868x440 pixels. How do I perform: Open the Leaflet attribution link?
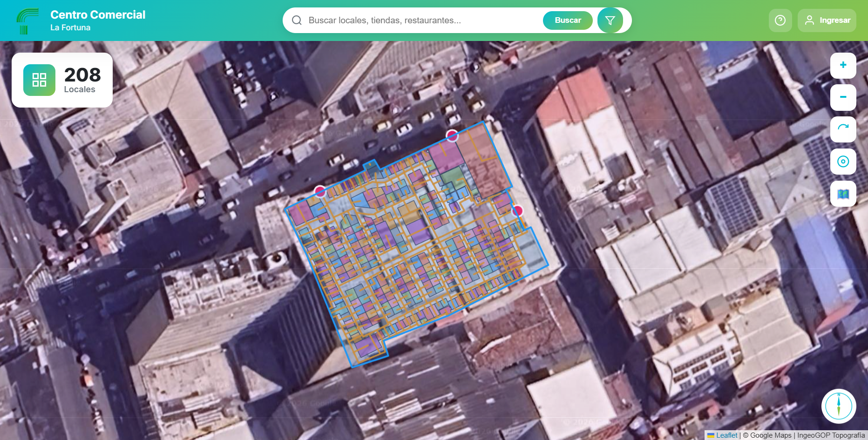pyautogui.click(x=726, y=435)
